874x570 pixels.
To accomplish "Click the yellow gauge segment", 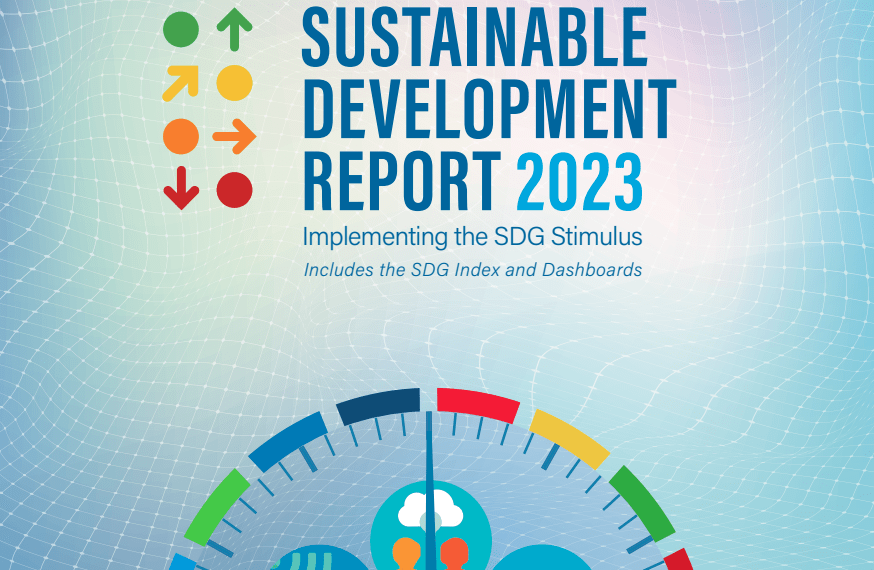I will point(569,439).
